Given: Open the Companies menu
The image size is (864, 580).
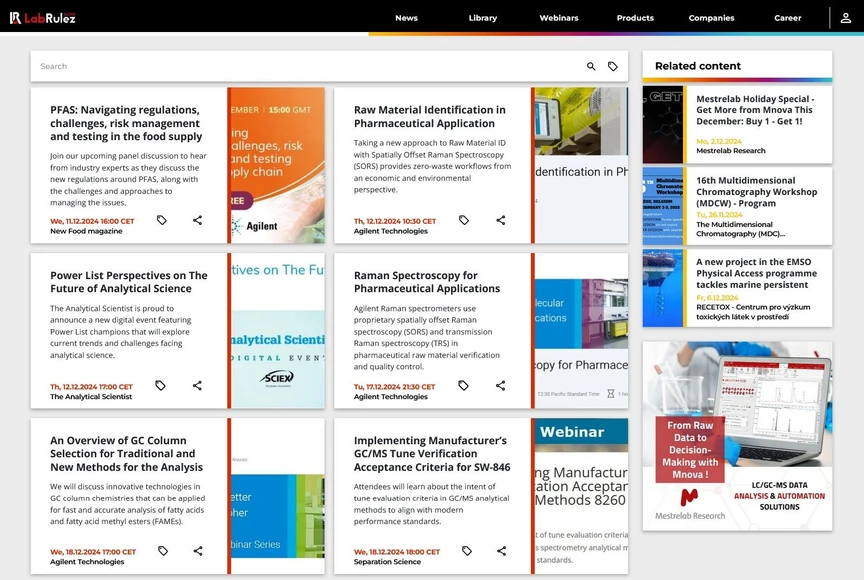Looking at the screenshot, I should click(711, 18).
